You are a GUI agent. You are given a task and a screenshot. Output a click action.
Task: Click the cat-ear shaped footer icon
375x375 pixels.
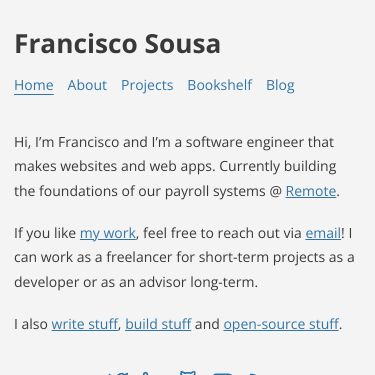(x=188, y=373)
